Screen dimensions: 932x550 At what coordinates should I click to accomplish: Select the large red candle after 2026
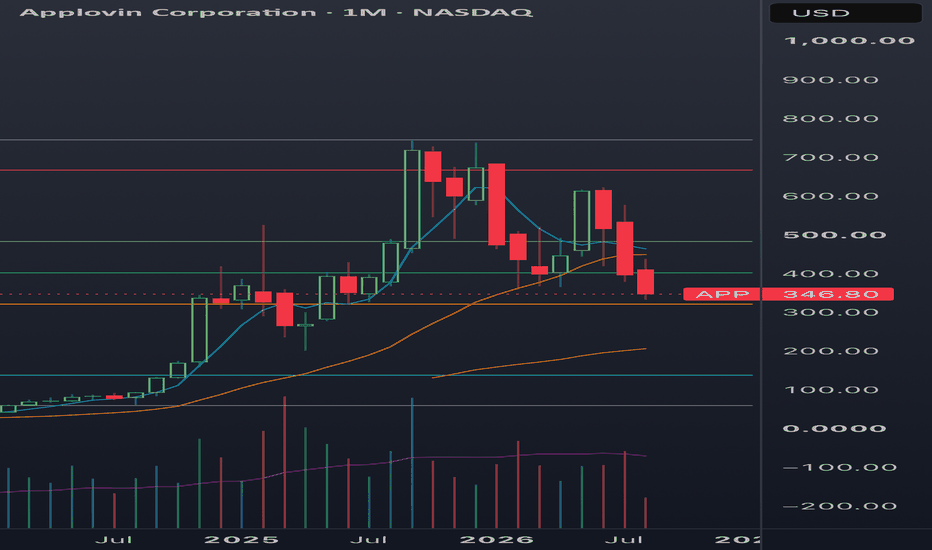coord(497,204)
